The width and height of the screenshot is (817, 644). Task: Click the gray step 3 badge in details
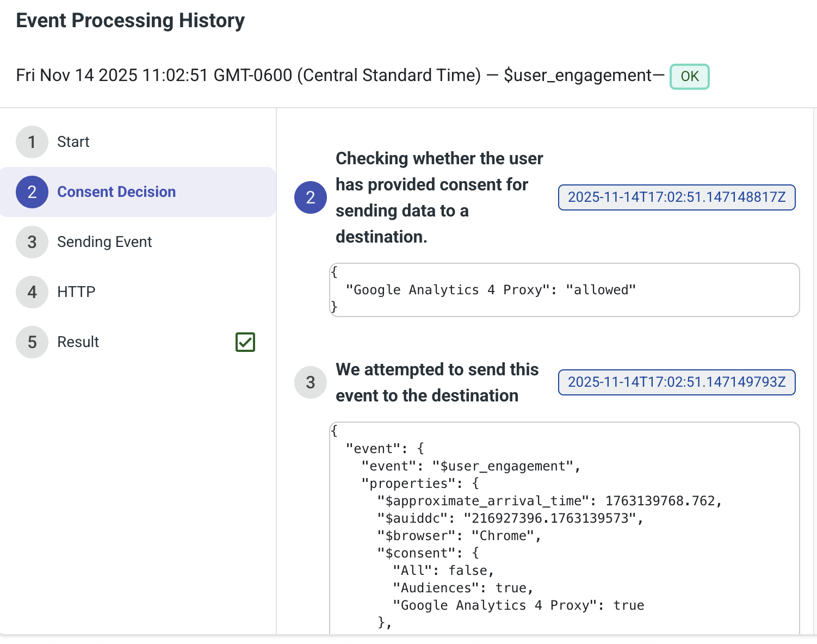pos(310,382)
